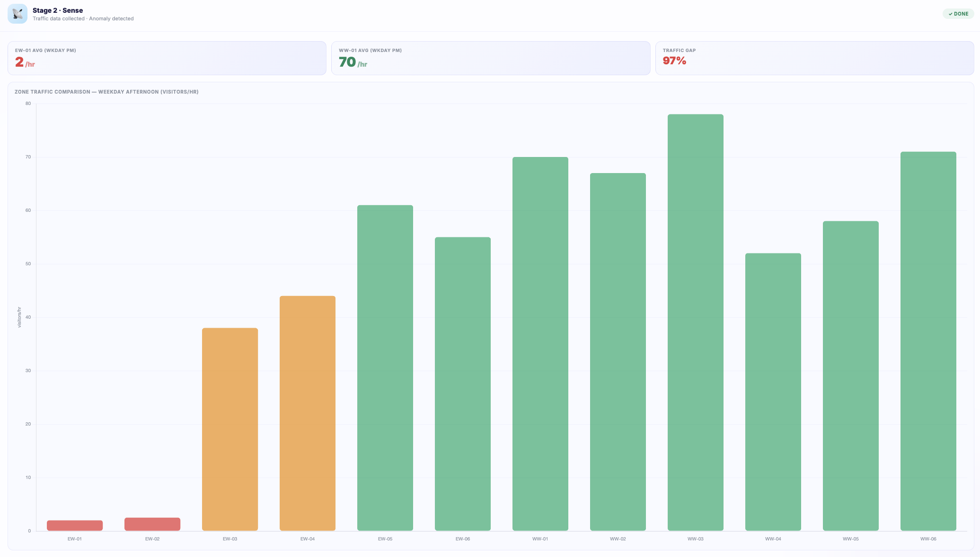This screenshot has width=980, height=557.
Task: Click the WW-01 green bar
Action: coord(540,344)
